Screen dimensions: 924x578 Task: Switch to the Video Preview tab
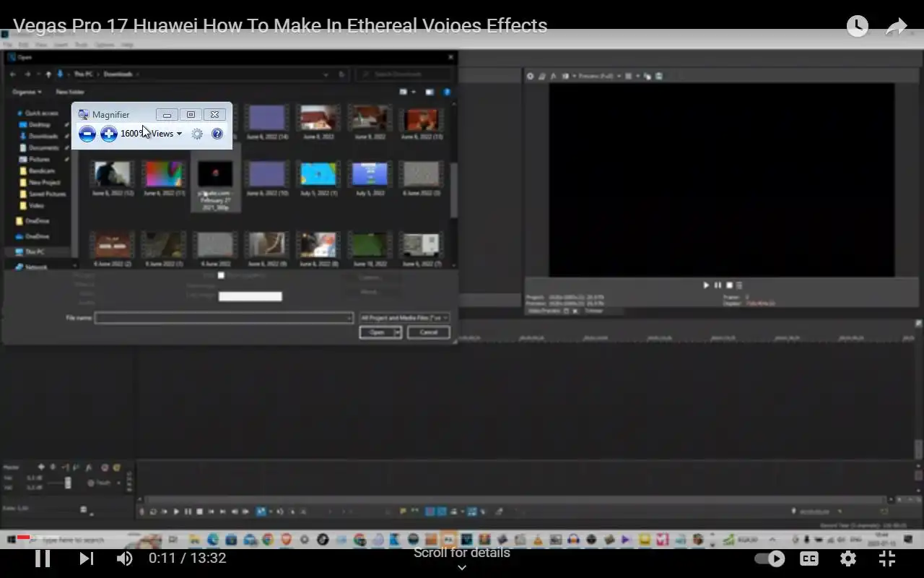543,311
